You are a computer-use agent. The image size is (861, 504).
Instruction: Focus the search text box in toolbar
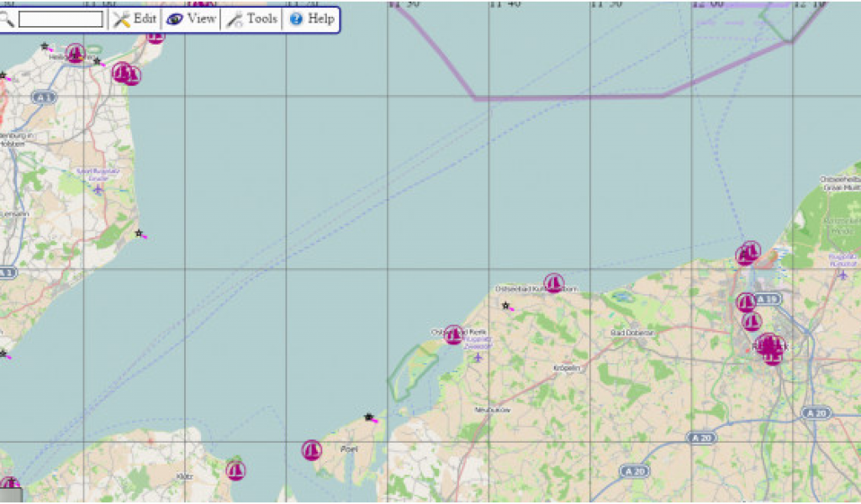point(61,19)
